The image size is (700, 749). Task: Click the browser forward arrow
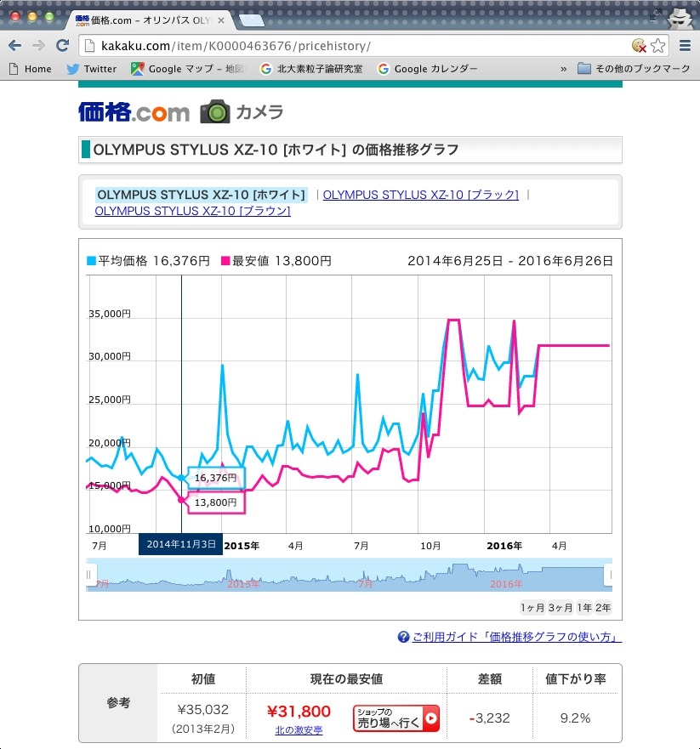(38, 45)
